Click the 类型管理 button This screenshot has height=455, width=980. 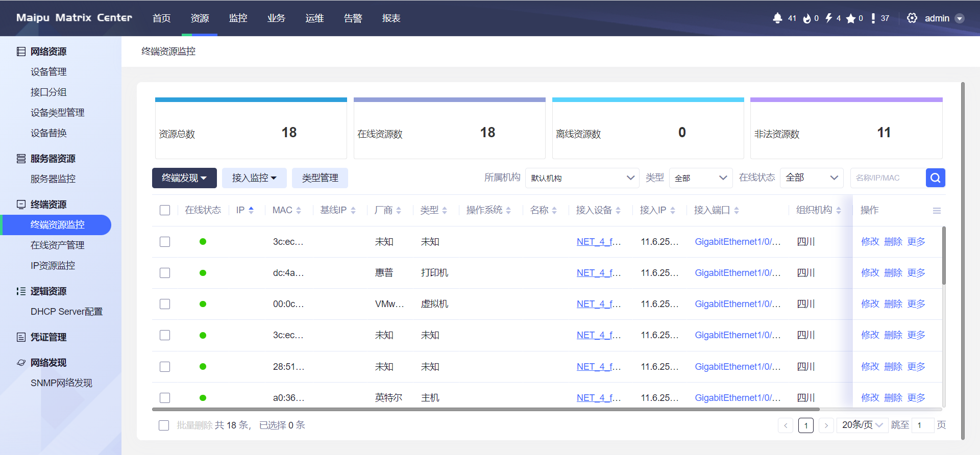(x=320, y=178)
